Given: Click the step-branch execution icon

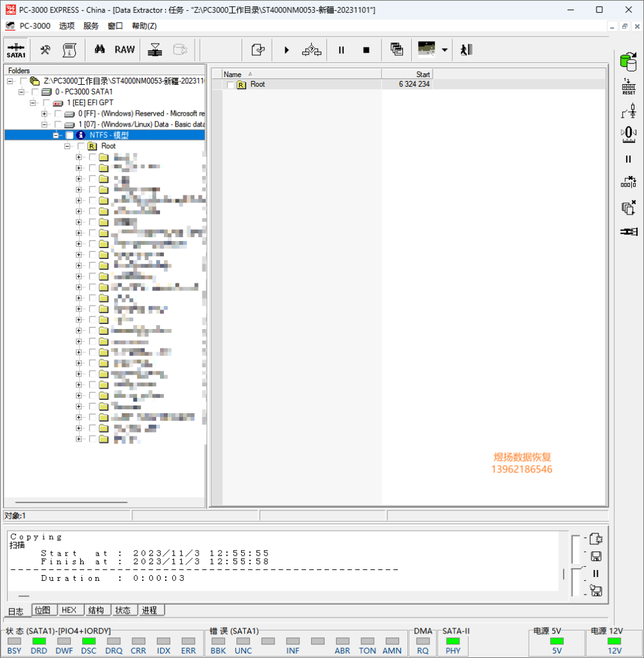Looking at the screenshot, I should [x=312, y=50].
